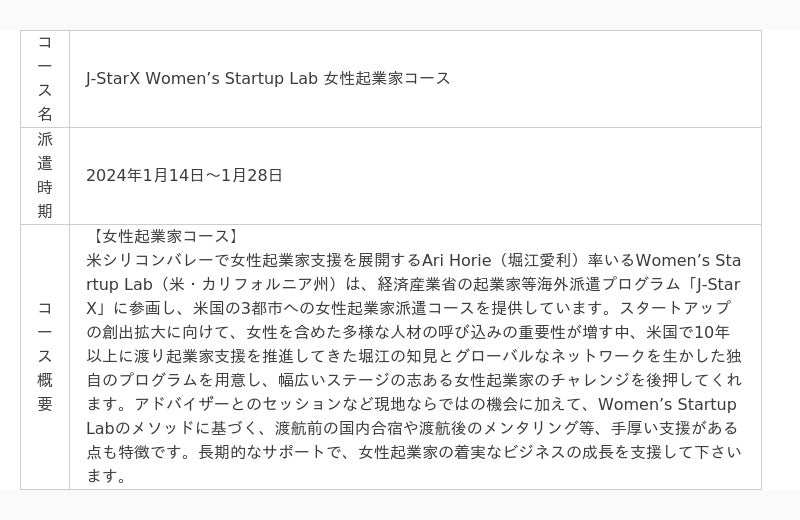
Task: Select the コース概要 row header cell
Action: 45,356
